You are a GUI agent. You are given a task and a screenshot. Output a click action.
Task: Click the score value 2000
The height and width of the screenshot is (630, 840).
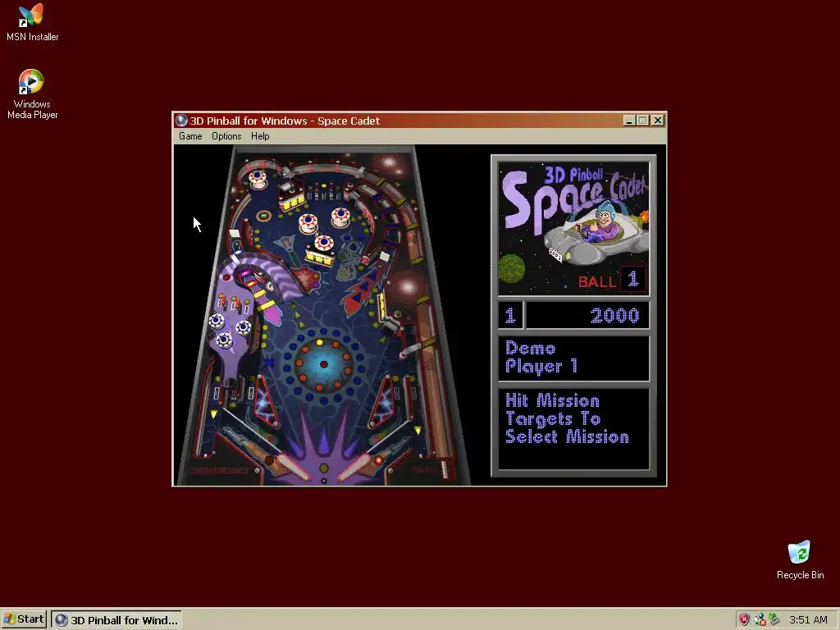point(614,316)
